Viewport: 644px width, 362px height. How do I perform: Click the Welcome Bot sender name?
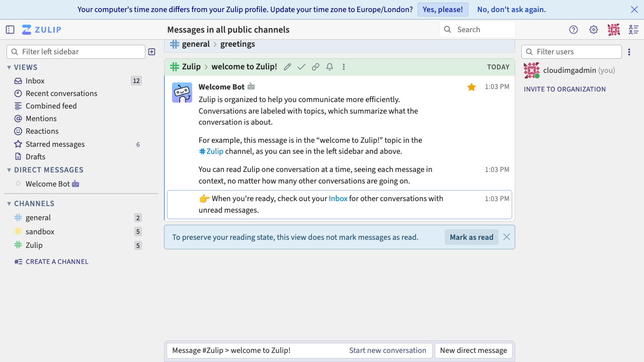pos(221,87)
